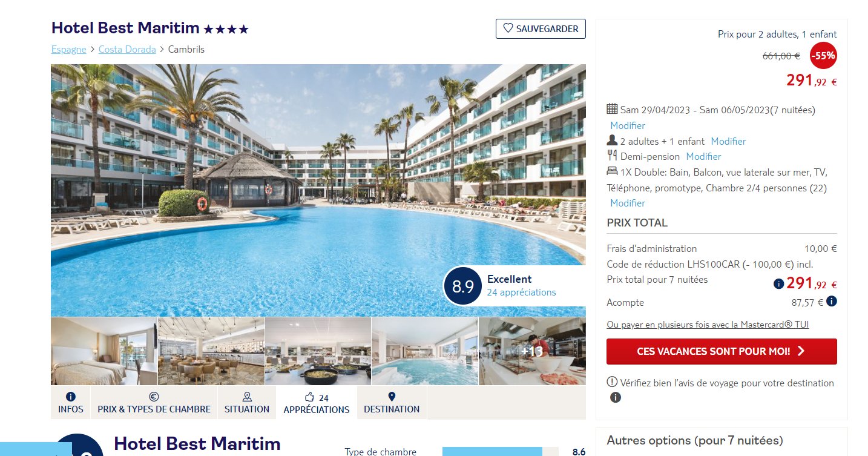Book via Ces vacances sont pour moi button
This screenshot has height=456, width=868.
coord(722,351)
